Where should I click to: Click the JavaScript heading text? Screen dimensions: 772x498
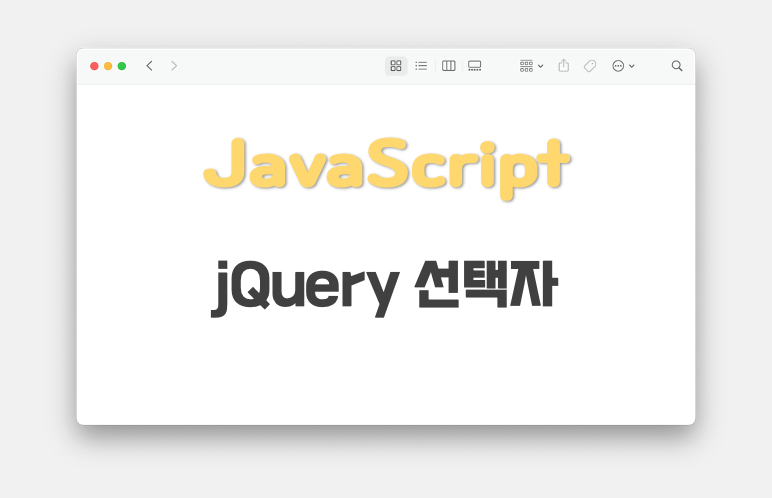(x=387, y=168)
